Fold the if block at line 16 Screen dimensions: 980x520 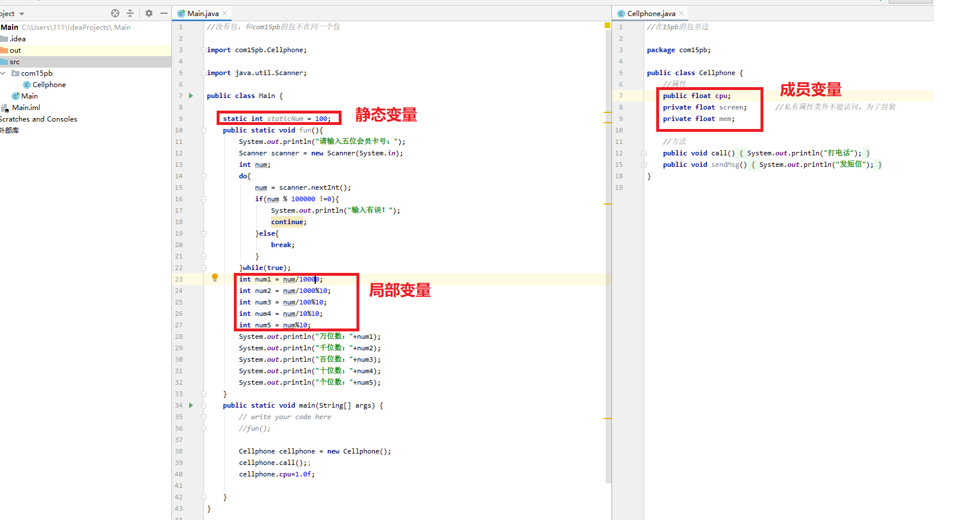tap(203, 199)
